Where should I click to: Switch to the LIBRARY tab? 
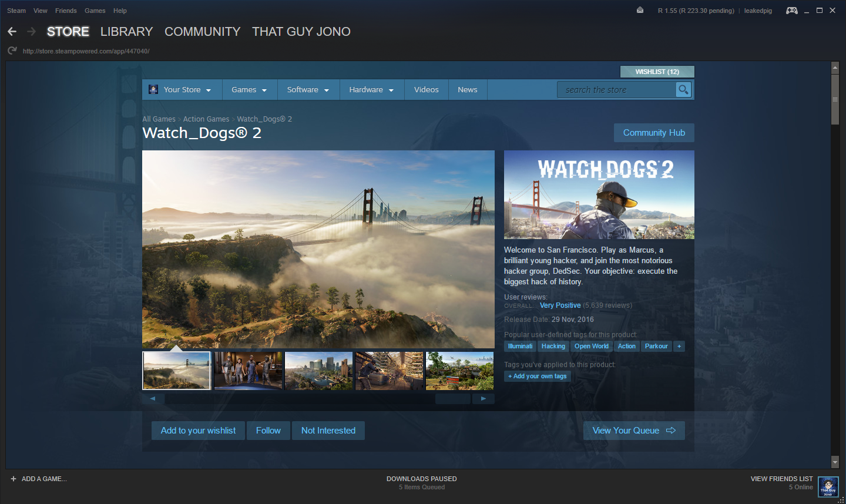coord(126,32)
